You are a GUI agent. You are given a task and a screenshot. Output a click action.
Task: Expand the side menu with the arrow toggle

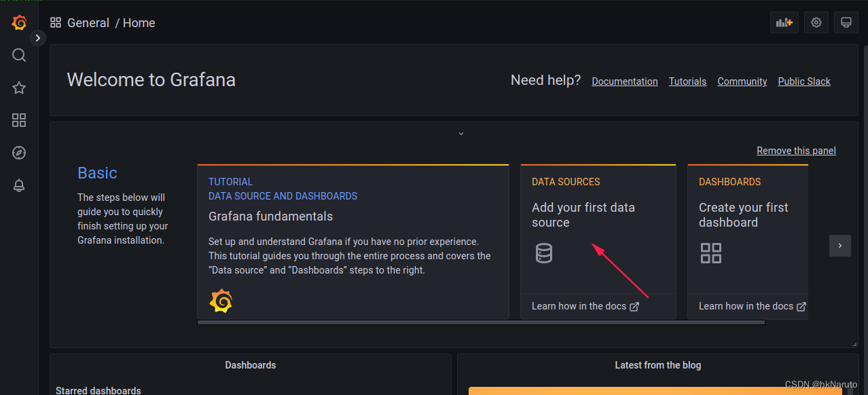pos(37,37)
